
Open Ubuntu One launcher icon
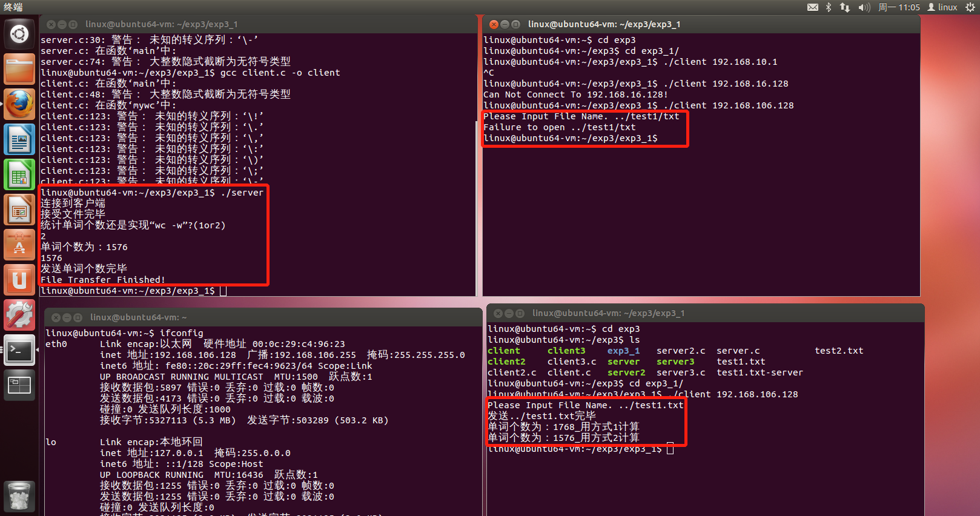tap(19, 280)
